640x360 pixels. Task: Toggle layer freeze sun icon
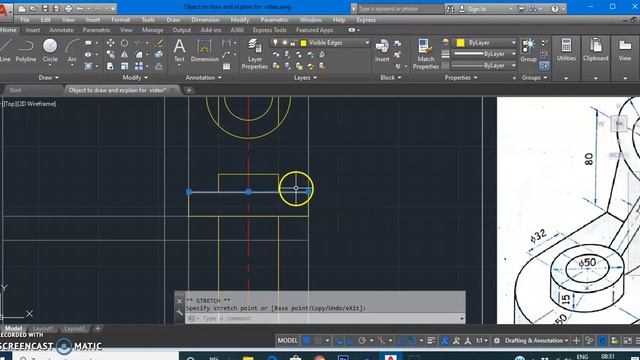(284, 43)
